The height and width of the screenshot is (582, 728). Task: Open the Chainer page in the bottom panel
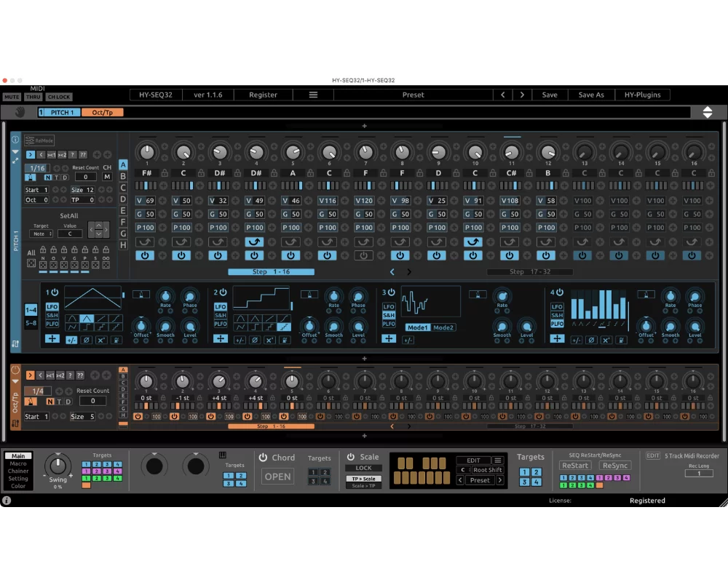coord(18,471)
